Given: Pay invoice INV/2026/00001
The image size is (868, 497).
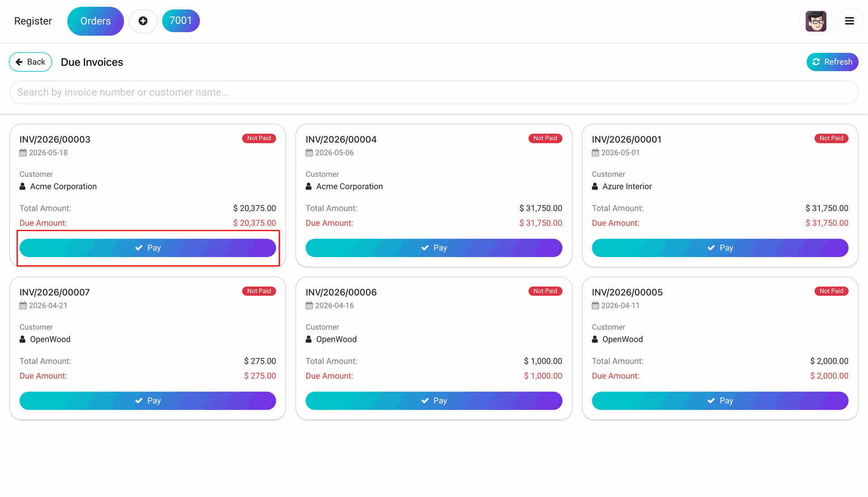Looking at the screenshot, I should pos(720,248).
